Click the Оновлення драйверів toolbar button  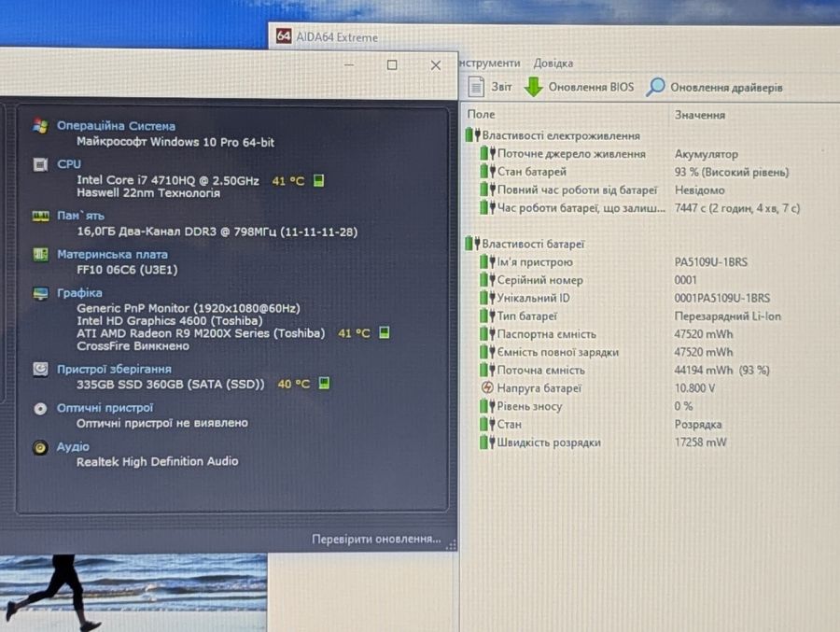point(715,88)
